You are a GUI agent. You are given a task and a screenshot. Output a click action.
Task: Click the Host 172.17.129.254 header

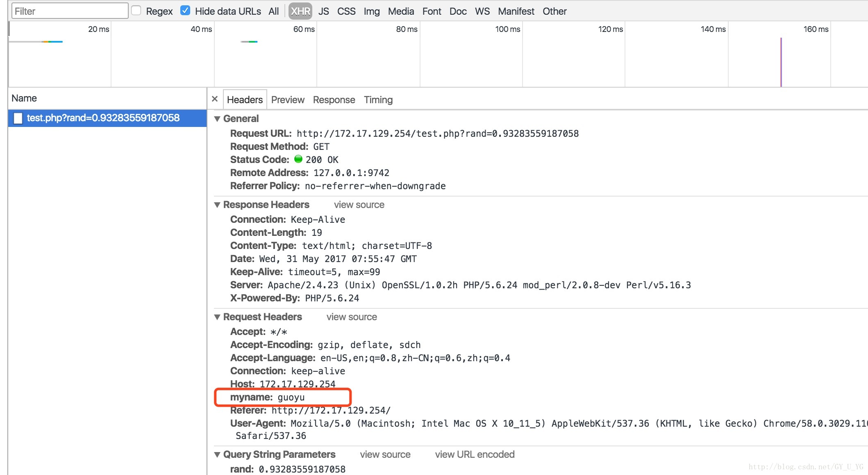[283, 384]
